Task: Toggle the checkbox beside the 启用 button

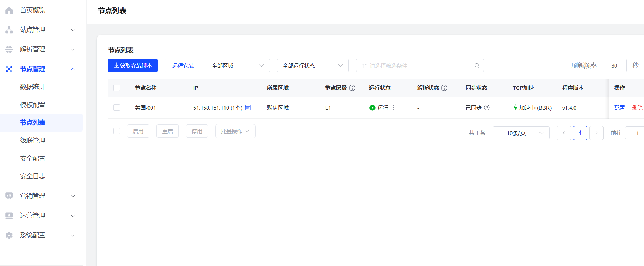Action: click(x=117, y=131)
